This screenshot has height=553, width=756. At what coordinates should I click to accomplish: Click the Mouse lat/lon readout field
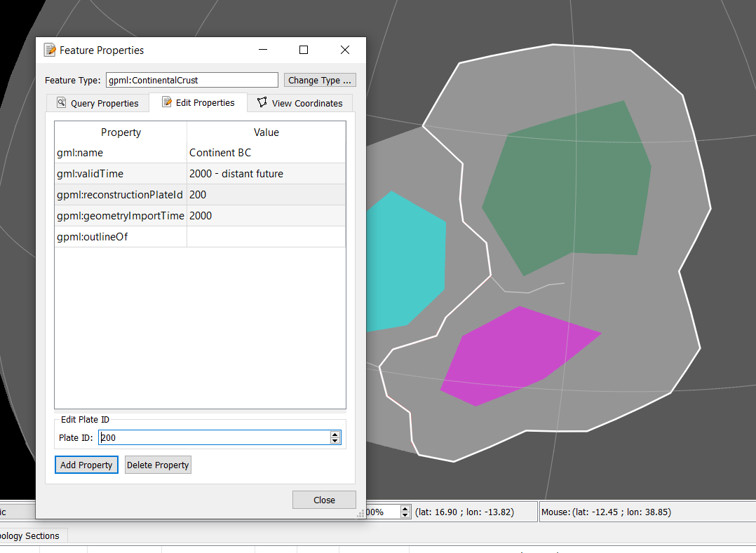click(646, 512)
